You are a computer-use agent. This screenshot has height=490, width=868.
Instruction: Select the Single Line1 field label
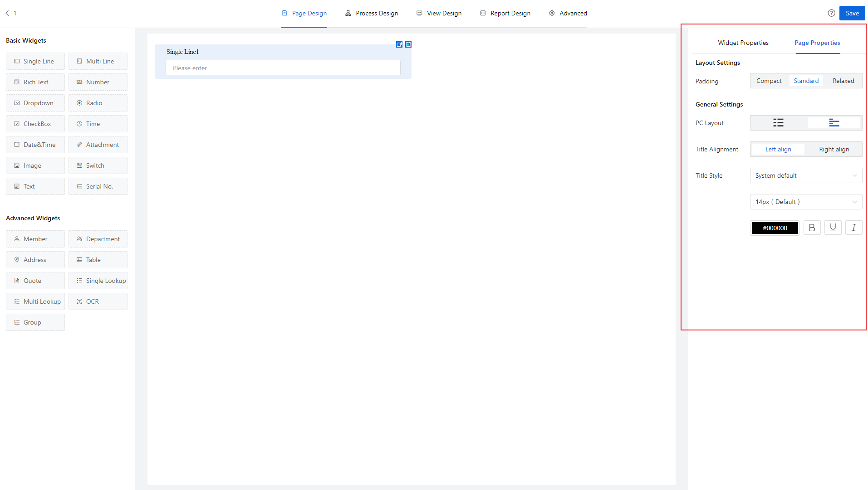[x=182, y=52]
